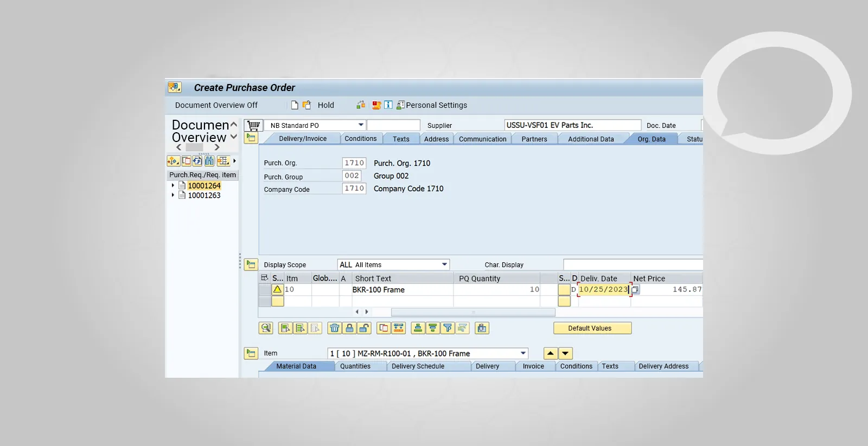Switch to Additional Data tab
The height and width of the screenshot is (446, 868).
coord(591,139)
